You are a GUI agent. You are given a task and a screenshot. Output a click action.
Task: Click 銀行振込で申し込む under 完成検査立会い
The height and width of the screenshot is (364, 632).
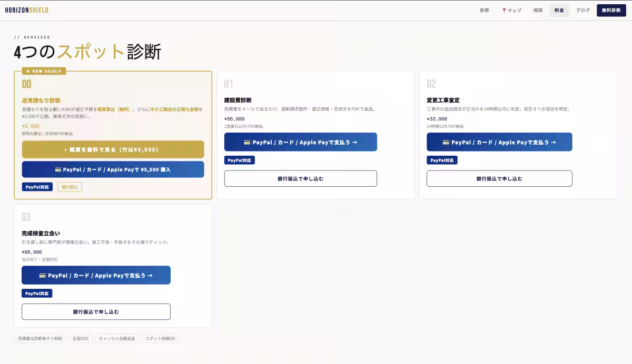coord(96,311)
